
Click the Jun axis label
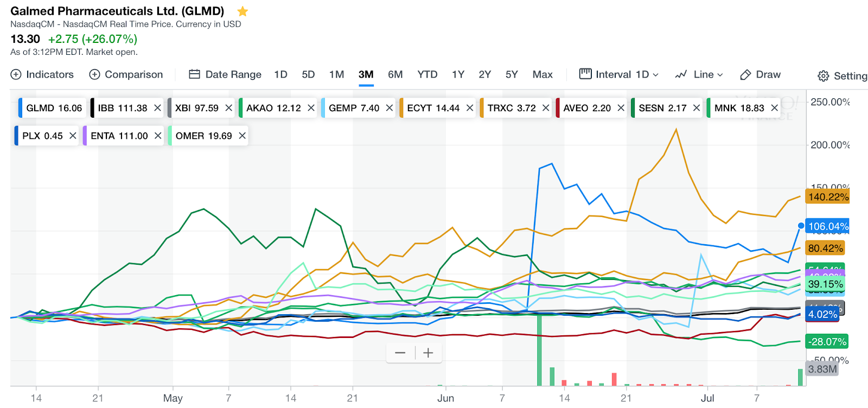click(445, 398)
